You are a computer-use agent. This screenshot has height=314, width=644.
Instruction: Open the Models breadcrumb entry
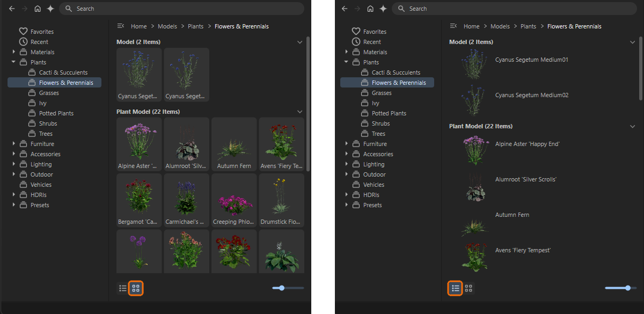167,26
